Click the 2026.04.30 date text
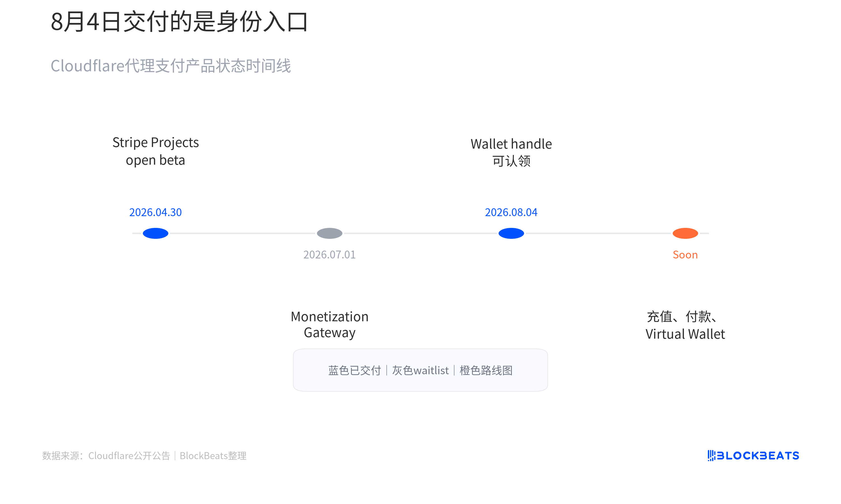This screenshot has height=504, width=841. tap(155, 212)
